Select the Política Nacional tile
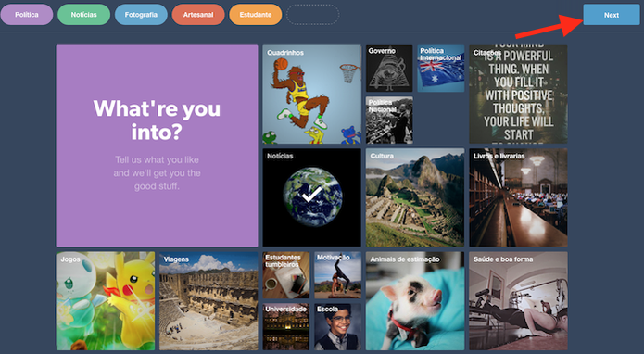This screenshot has width=644, height=354. pos(389,120)
